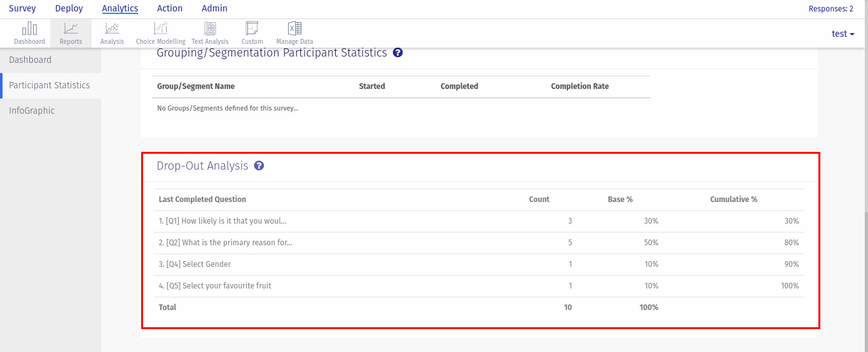Launch the Text Analysis tool
The width and height of the screenshot is (868, 352).
[210, 33]
